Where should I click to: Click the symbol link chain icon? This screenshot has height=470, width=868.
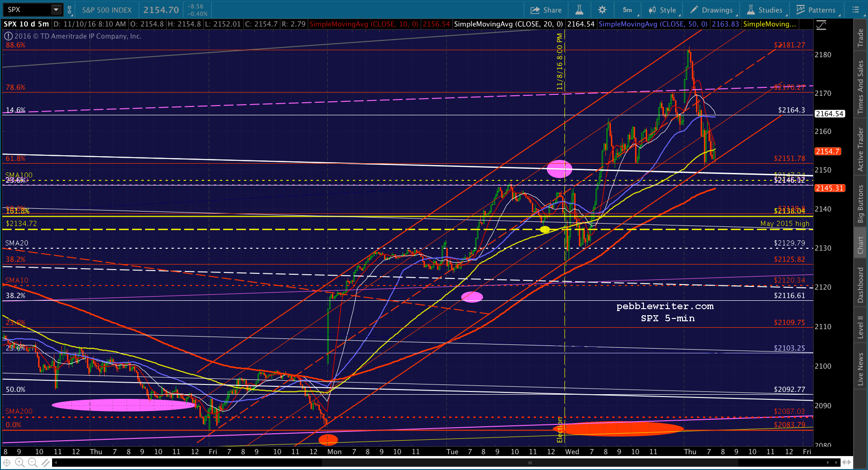70,10
